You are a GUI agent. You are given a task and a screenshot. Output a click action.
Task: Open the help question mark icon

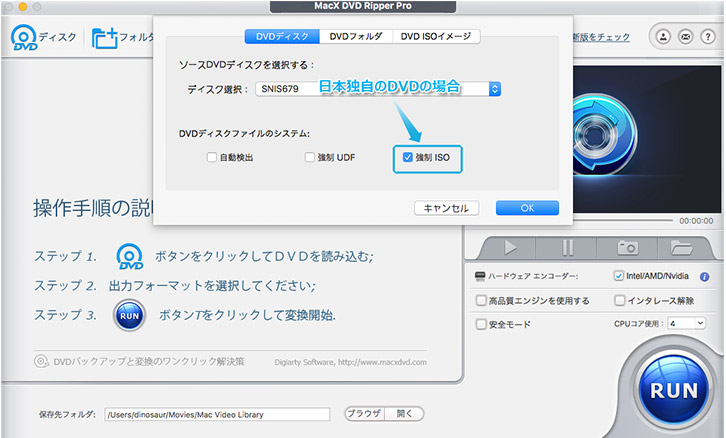point(707,37)
